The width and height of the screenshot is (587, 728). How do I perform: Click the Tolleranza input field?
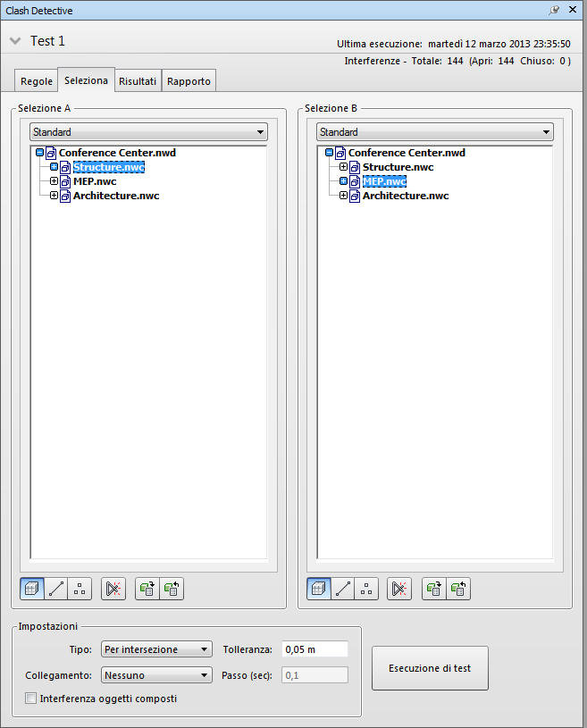pos(314,649)
